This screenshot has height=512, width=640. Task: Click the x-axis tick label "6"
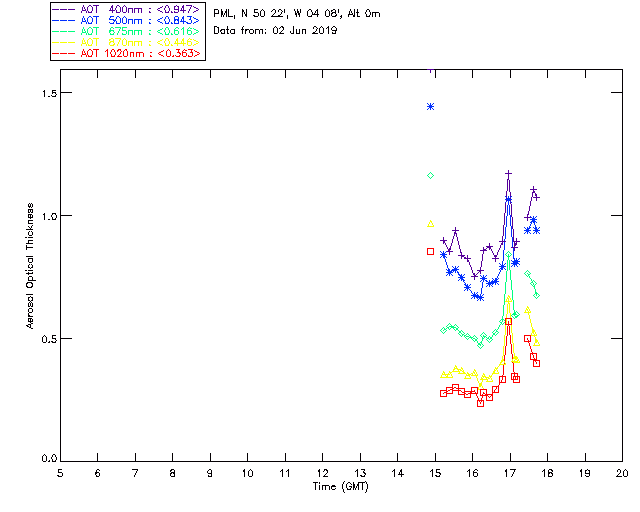[98, 474]
